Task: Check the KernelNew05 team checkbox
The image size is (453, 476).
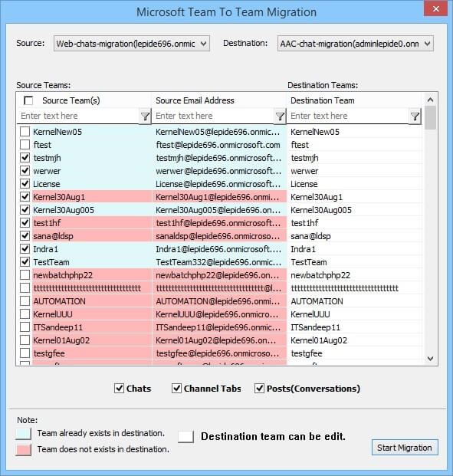Action: (x=25, y=132)
